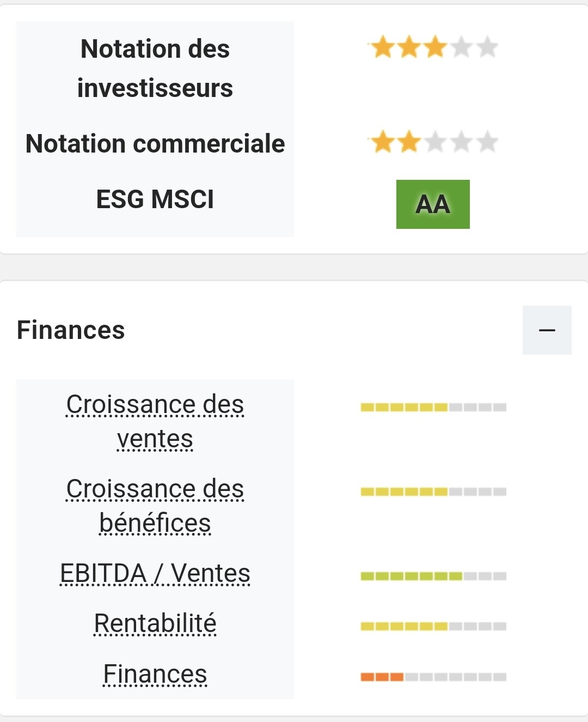Viewport: 588px width, 722px height.
Task: Click the Notation commerciale label
Action: click(x=155, y=143)
